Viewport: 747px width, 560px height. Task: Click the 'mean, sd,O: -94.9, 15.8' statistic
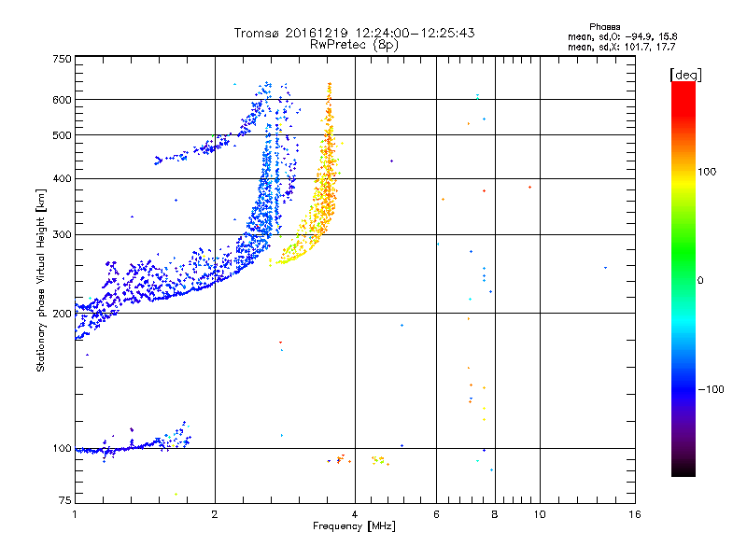click(x=622, y=36)
